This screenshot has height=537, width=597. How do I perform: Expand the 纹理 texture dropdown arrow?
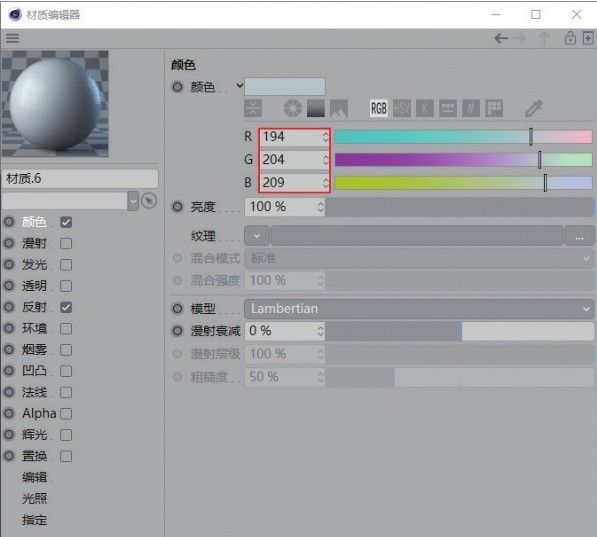(257, 236)
